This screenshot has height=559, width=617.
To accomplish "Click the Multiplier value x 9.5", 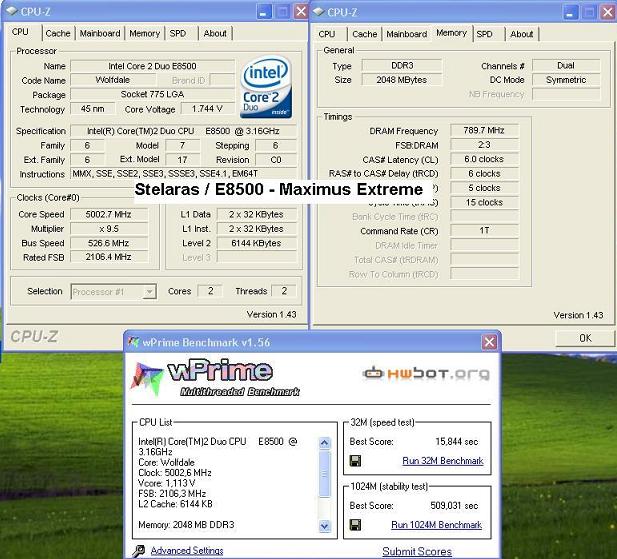I will click(109, 229).
